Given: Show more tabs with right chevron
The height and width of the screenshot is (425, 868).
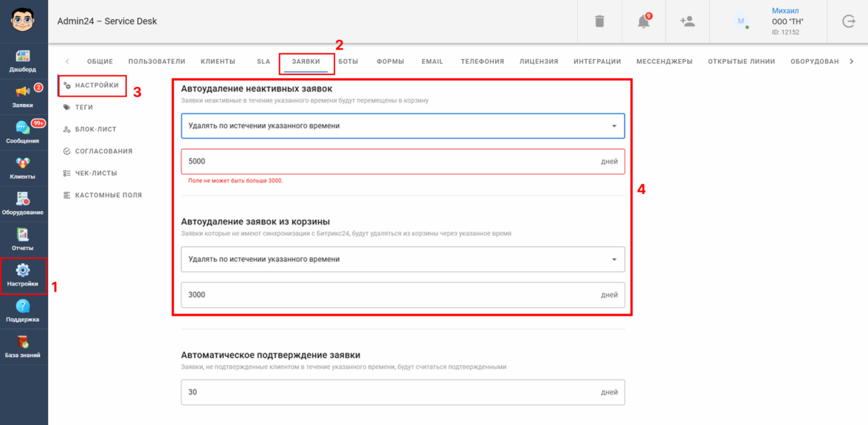Looking at the screenshot, I should [x=852, y=61].
